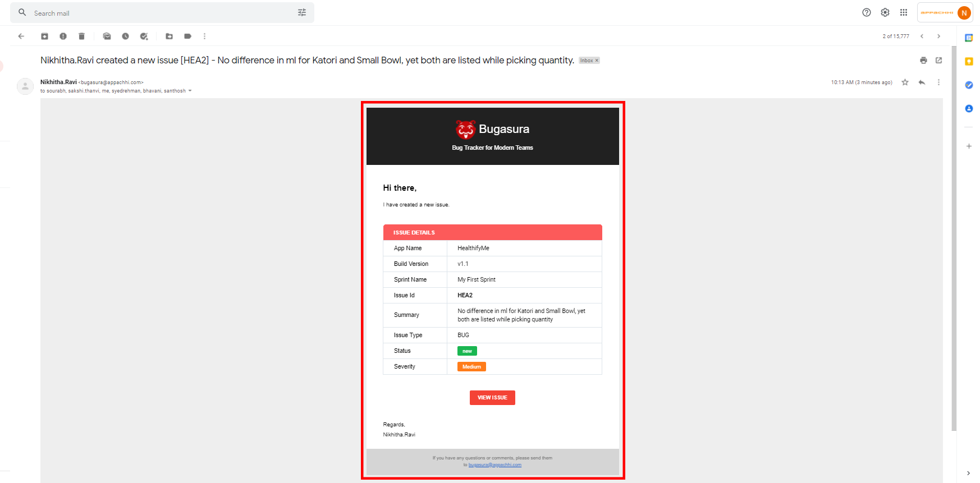This screenshot has width=980, height=483.
Task: Open the Appachhi account avatar menu
Action: click(x=964, y=12)
